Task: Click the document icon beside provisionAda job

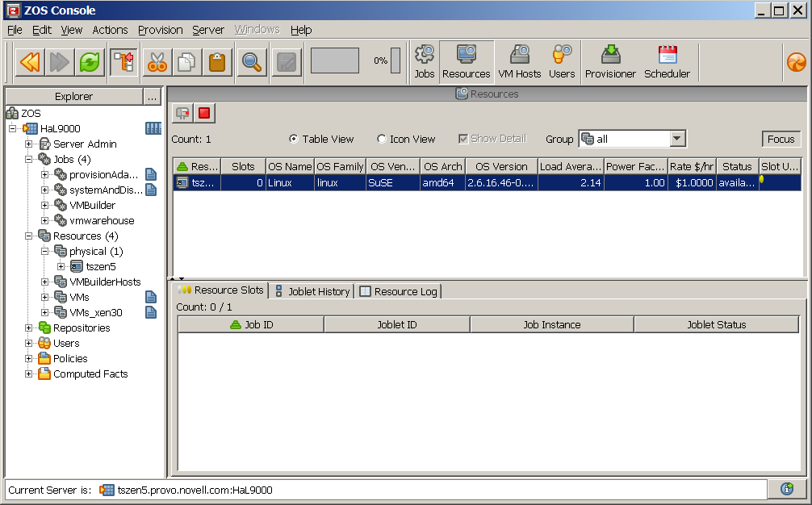Action: (x=151, y=174)
